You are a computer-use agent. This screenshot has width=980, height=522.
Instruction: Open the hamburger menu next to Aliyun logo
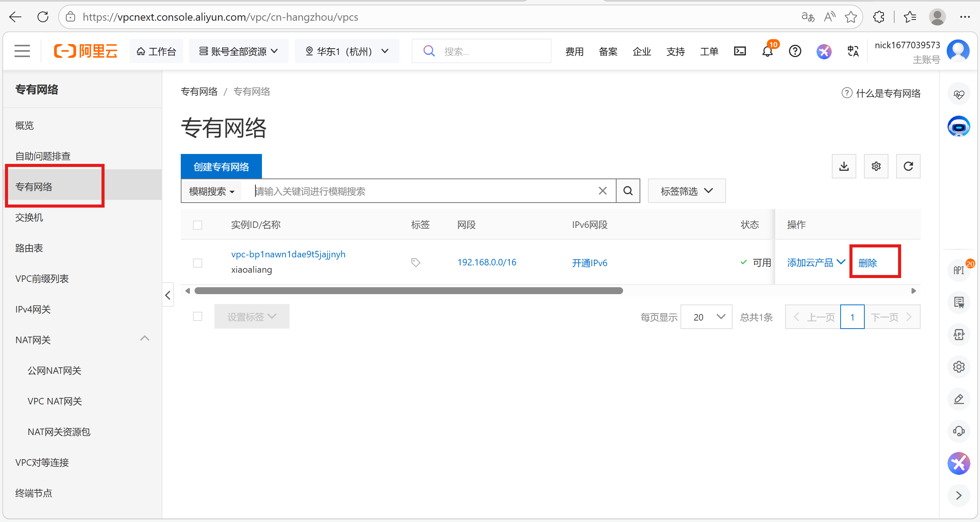coord(22,51)
